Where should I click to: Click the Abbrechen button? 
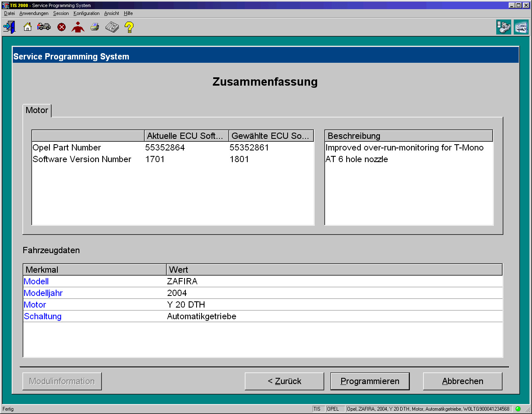[x=463, y=381]
